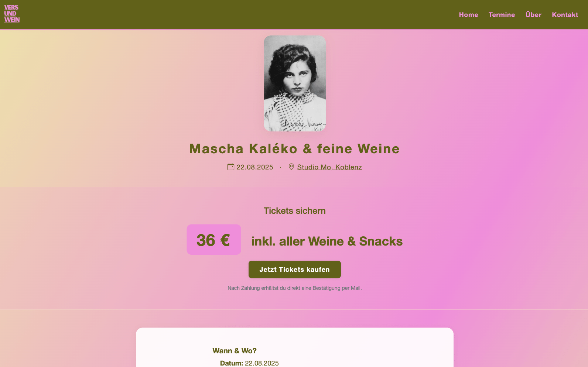Open the Kontakt page
The image size is (588, 367).
tap(565, 15)
